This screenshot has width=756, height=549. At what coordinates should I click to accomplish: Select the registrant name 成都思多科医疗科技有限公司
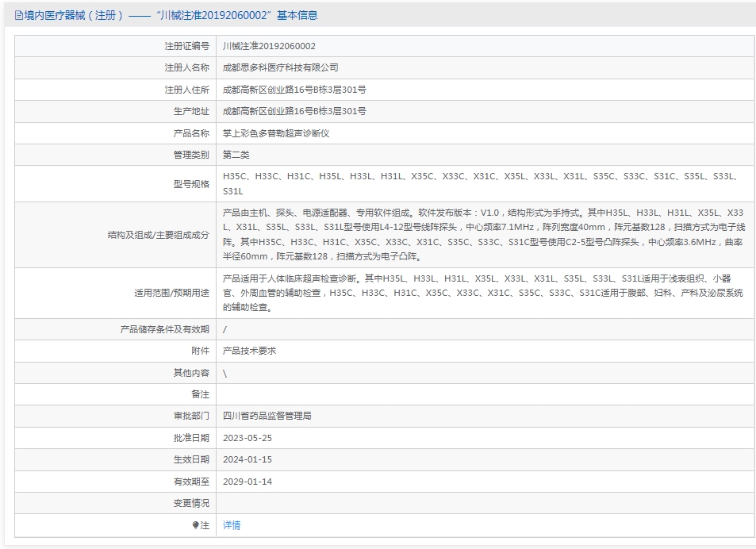coord(280,67)
